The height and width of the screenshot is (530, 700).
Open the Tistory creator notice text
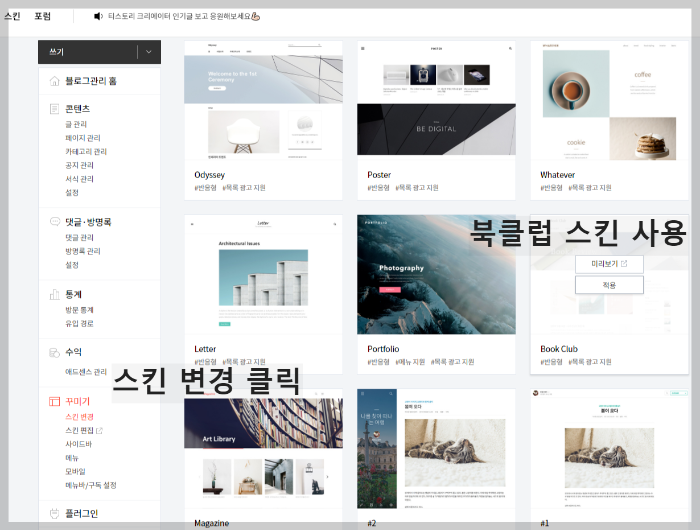point(183,17)
